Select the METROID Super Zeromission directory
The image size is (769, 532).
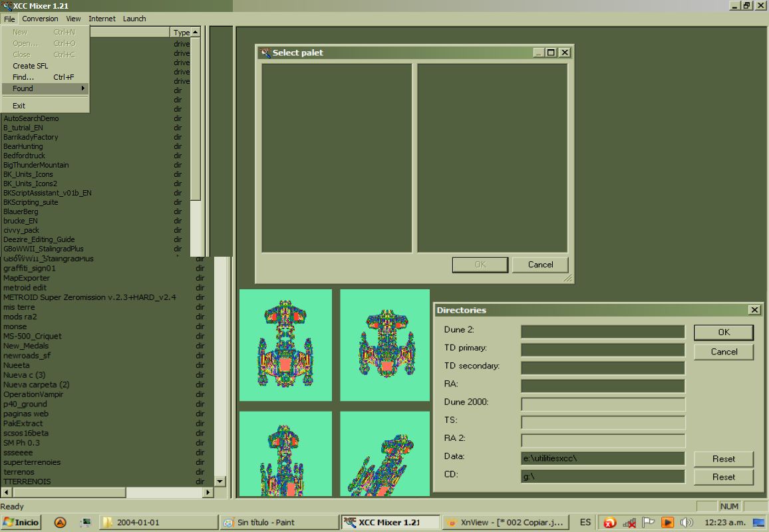(89, 298)
